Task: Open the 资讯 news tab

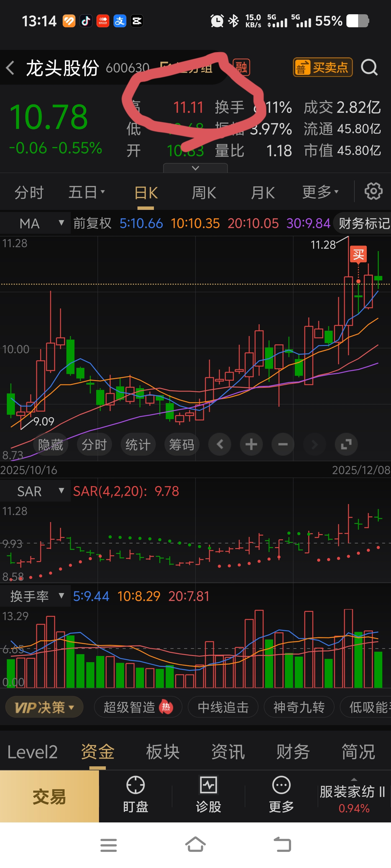Action: click(x=228, y=752)
